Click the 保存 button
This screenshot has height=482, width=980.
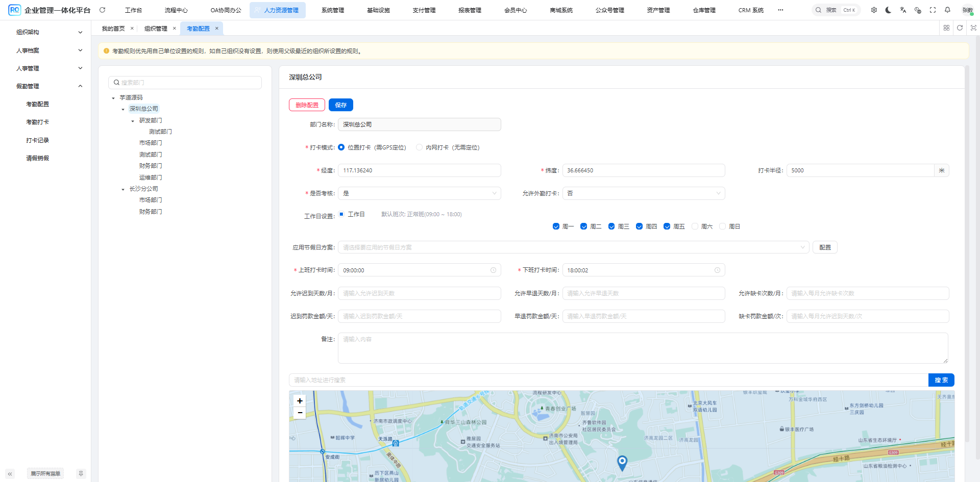[x=340, y=105]
